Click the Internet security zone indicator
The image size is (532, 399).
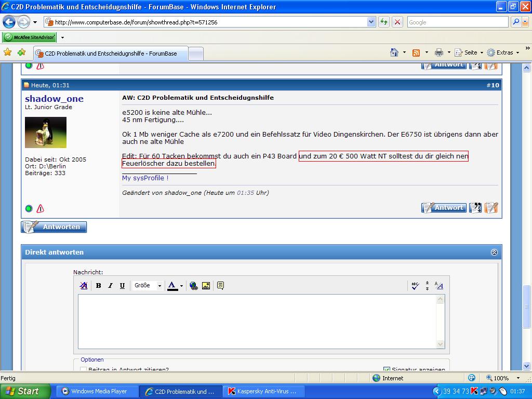(x=388, y=378)
